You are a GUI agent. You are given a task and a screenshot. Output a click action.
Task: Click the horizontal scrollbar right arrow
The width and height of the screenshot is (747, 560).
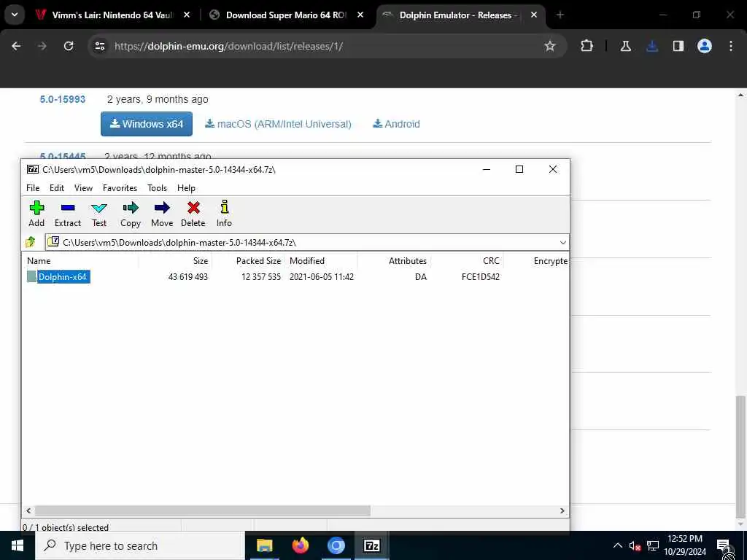[562, 510]
